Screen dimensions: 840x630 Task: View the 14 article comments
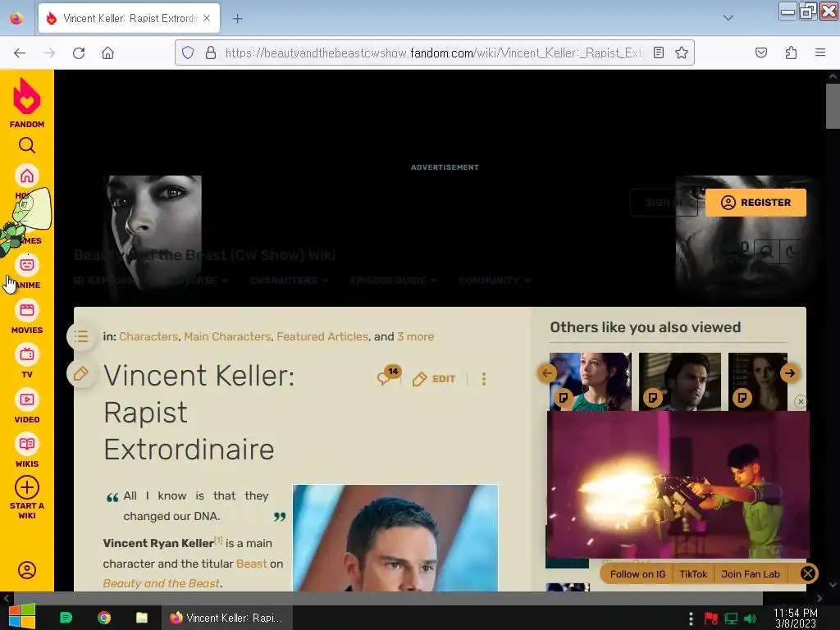pyautogui.click(x=388, y=376)
